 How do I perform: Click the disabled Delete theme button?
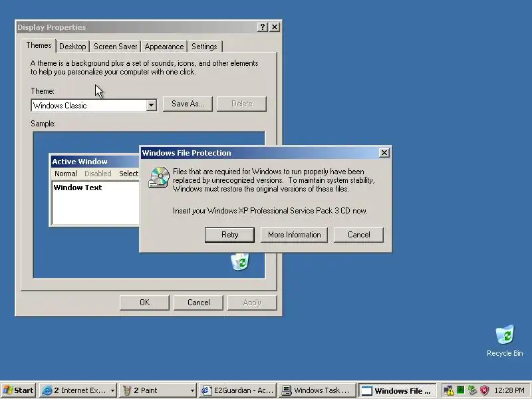pyautogui.click(x=241, y=104)
